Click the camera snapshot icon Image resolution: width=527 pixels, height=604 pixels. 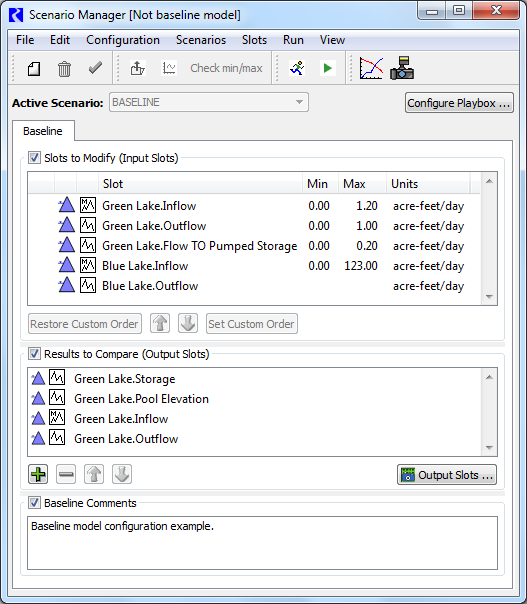[x=402, y=68]
